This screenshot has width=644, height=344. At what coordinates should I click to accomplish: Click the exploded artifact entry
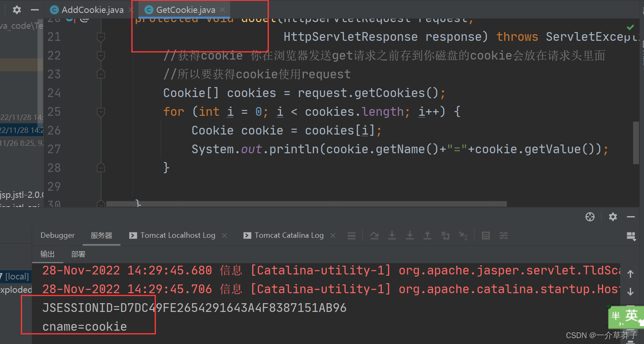tap(16, 289)
